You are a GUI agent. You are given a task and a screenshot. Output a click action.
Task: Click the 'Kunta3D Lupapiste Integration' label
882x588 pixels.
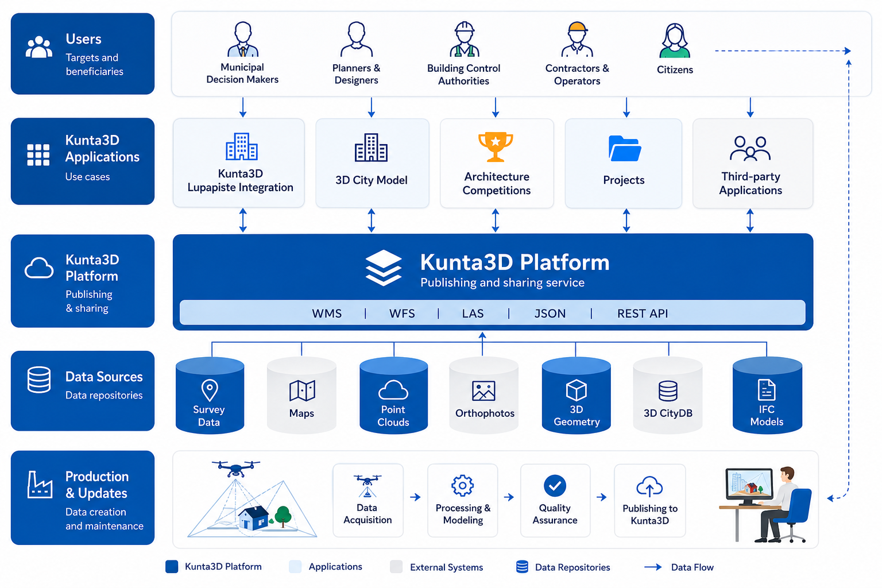point(240,180)
